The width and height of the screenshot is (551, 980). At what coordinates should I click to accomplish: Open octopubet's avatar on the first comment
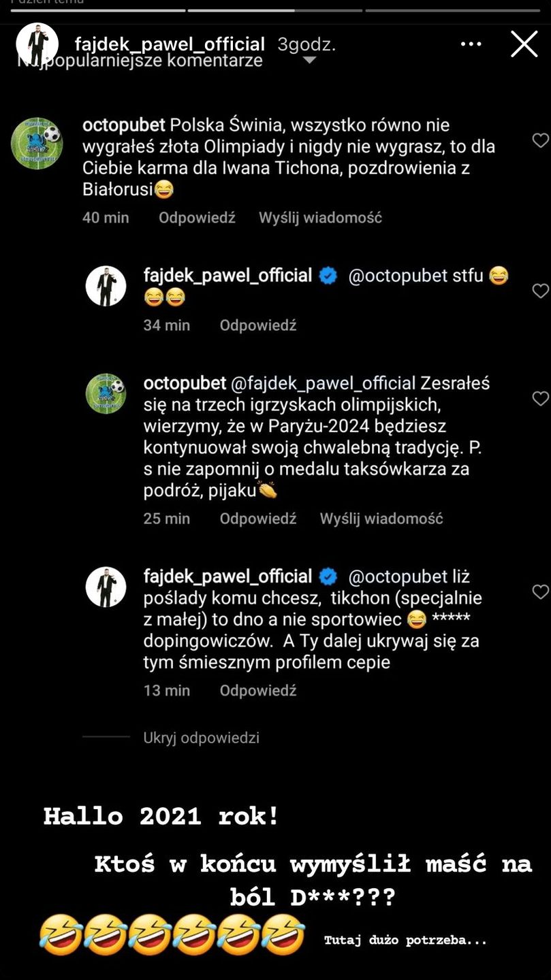pyautogui.click(x=37, y=144)
